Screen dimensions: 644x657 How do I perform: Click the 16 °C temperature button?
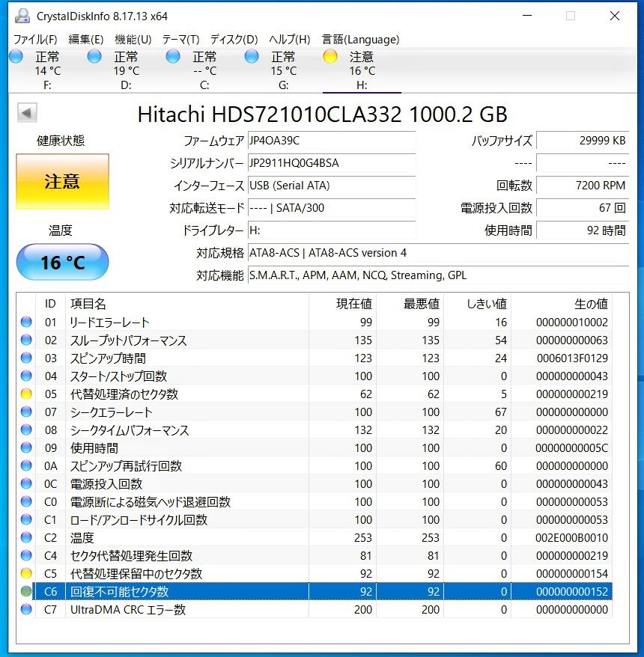coord(62,263)
